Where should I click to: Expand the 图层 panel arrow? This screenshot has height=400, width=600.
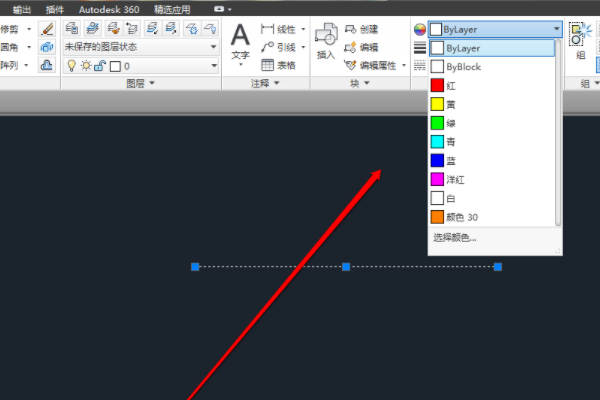pyautogui.click(x=152, y=83)
